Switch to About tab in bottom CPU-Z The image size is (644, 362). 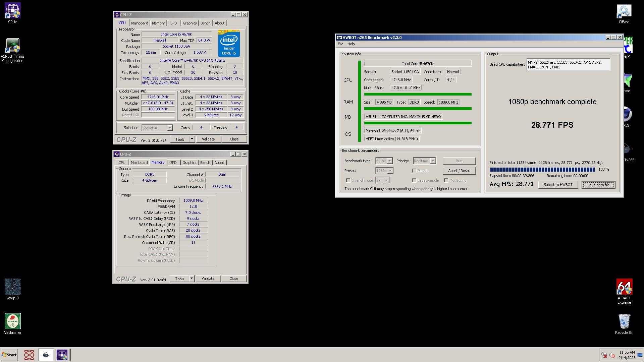pyautogui.click(x=219, y=163)
